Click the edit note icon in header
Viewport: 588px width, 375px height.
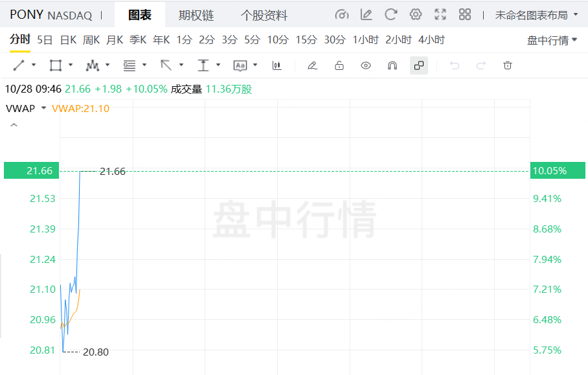pos(366,15)
